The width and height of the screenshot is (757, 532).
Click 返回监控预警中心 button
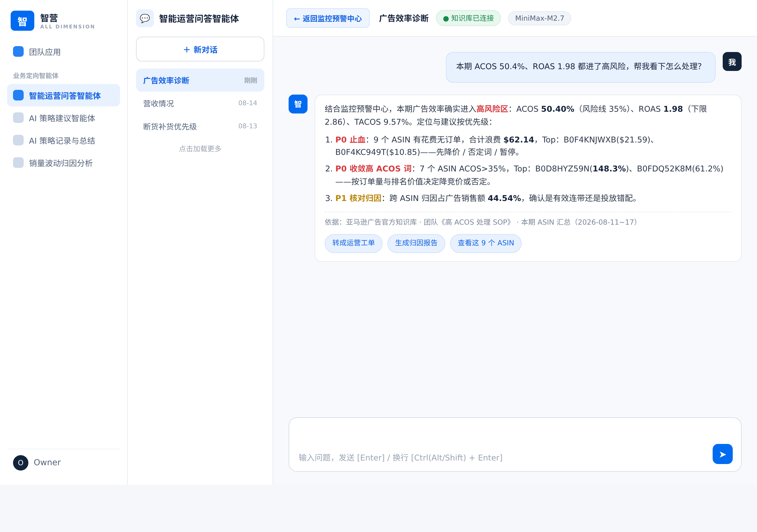(x=328, y=18)
